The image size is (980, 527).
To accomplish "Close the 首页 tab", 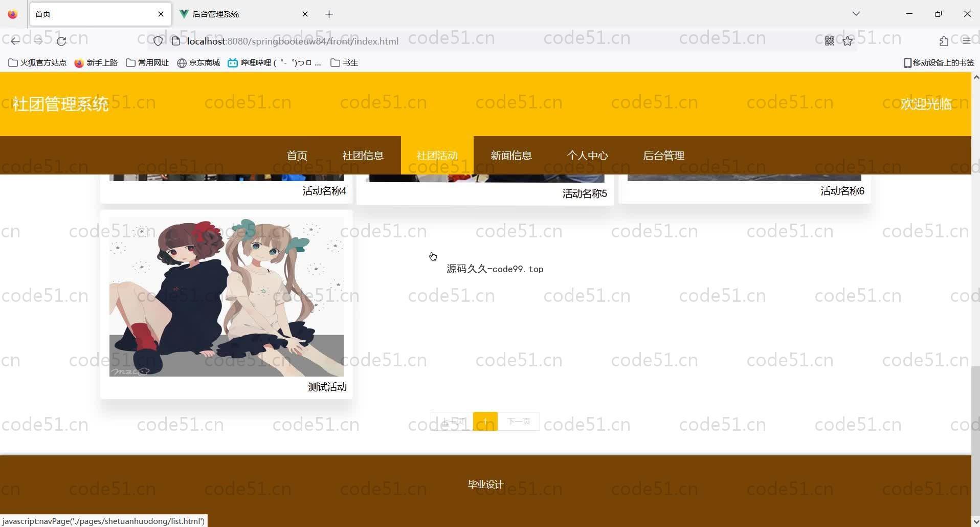I will click(161, 14).
